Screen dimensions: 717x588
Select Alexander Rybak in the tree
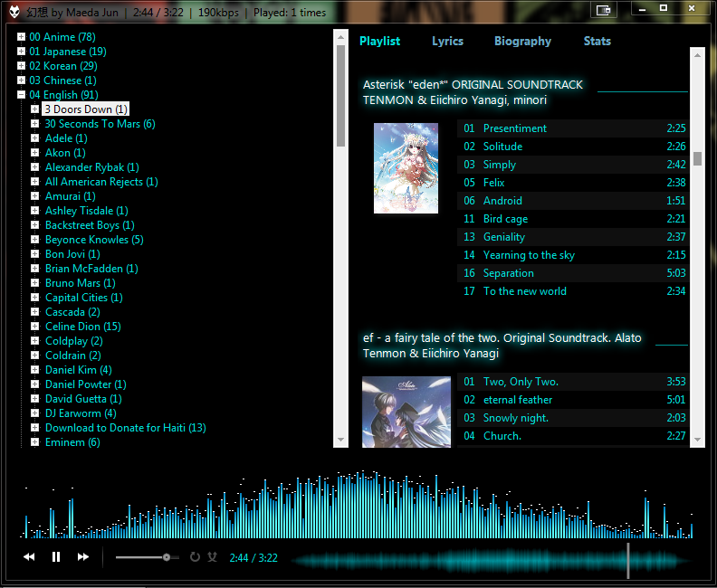(x=92, y=167)
